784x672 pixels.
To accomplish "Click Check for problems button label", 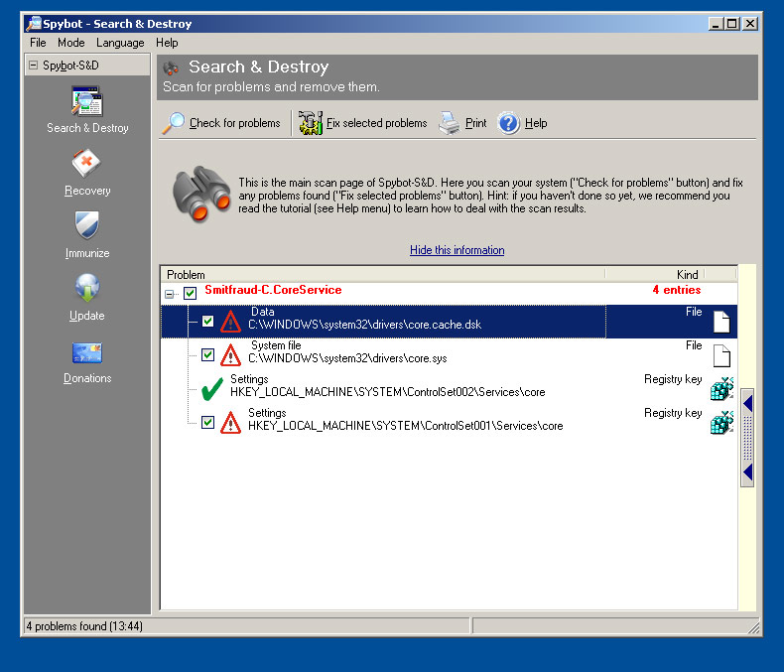I will 234,123.
